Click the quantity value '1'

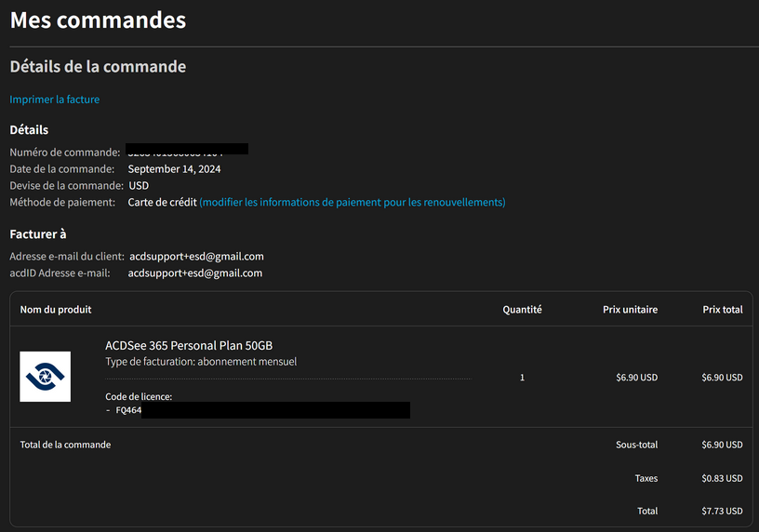pos(523,378)
